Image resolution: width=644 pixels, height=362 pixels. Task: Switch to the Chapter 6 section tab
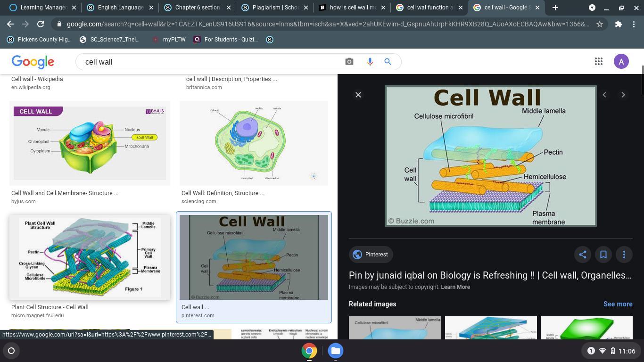[197, 8]
